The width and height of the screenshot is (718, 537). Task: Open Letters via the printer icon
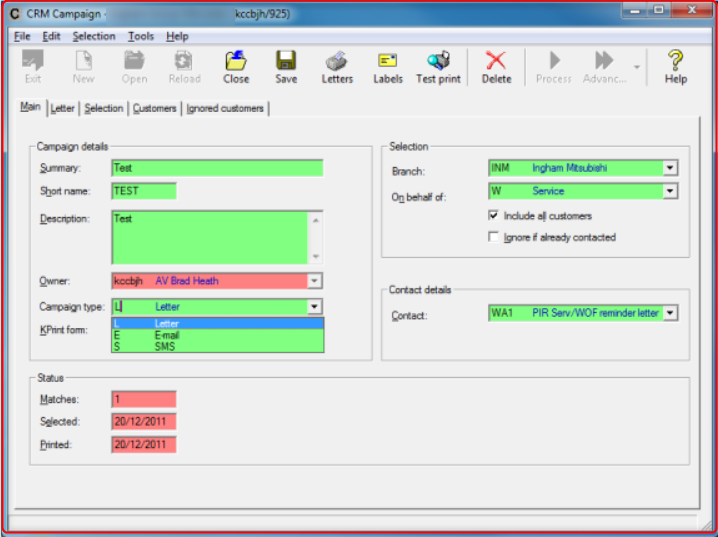click(x=337, y=62)
